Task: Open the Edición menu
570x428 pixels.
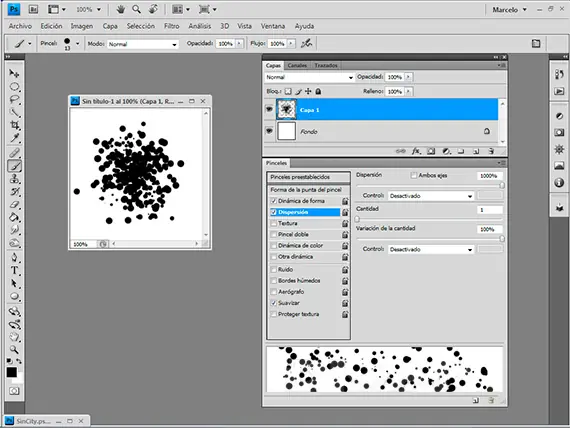Action: 51,26
